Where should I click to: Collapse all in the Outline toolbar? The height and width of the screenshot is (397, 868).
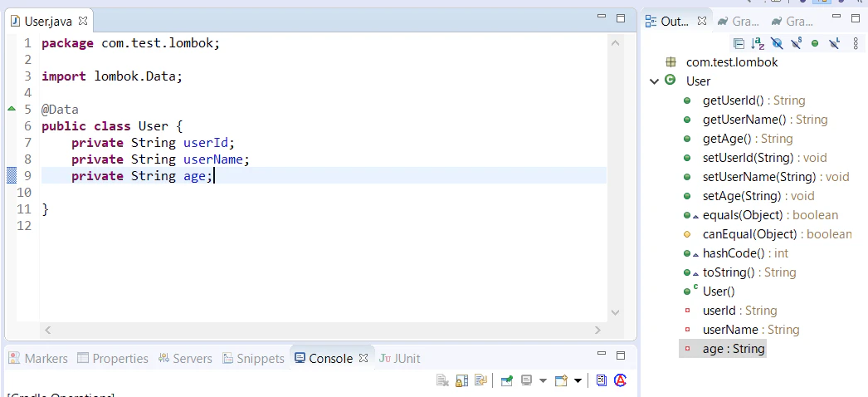739,43
